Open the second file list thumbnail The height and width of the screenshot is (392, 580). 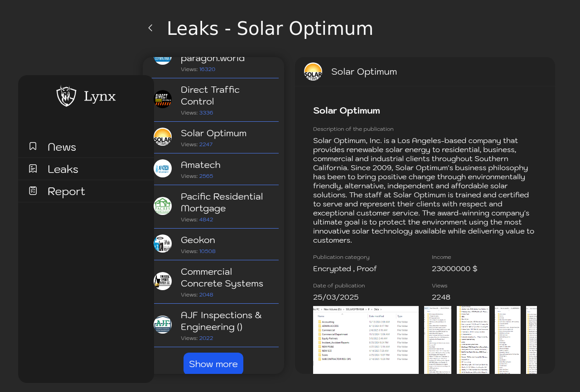click(438, 340)
